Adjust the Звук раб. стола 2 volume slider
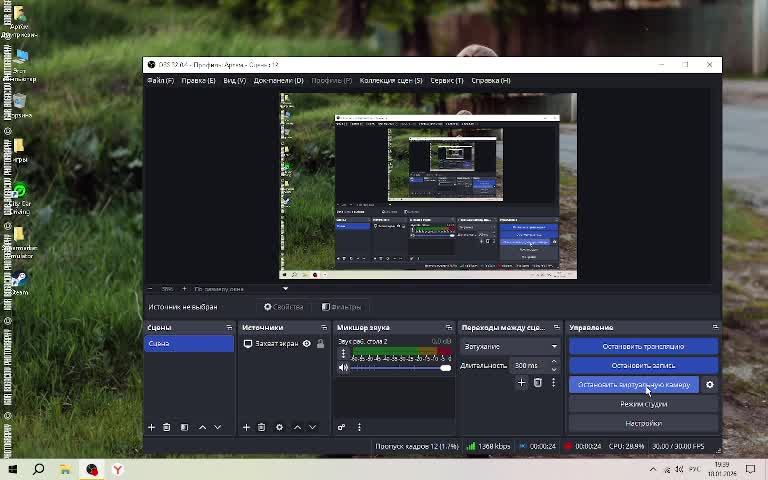The width and height of the screenshot is (768, 480). [401, 368]
